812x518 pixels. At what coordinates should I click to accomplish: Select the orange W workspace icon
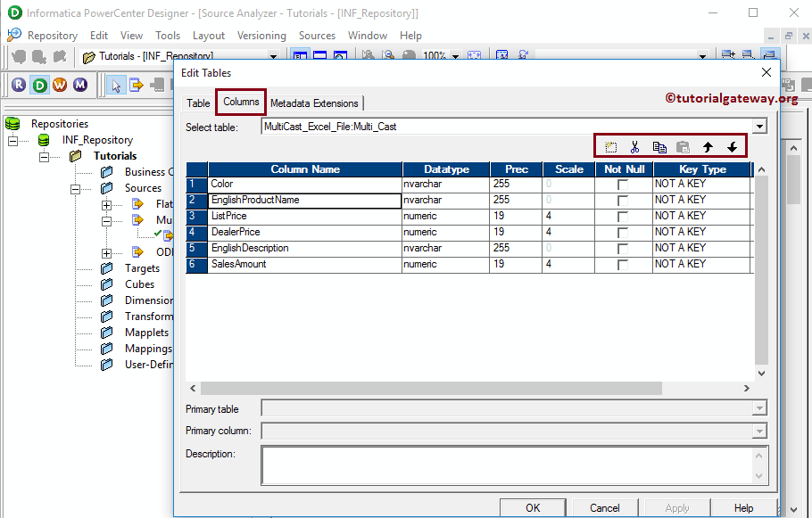61,84
